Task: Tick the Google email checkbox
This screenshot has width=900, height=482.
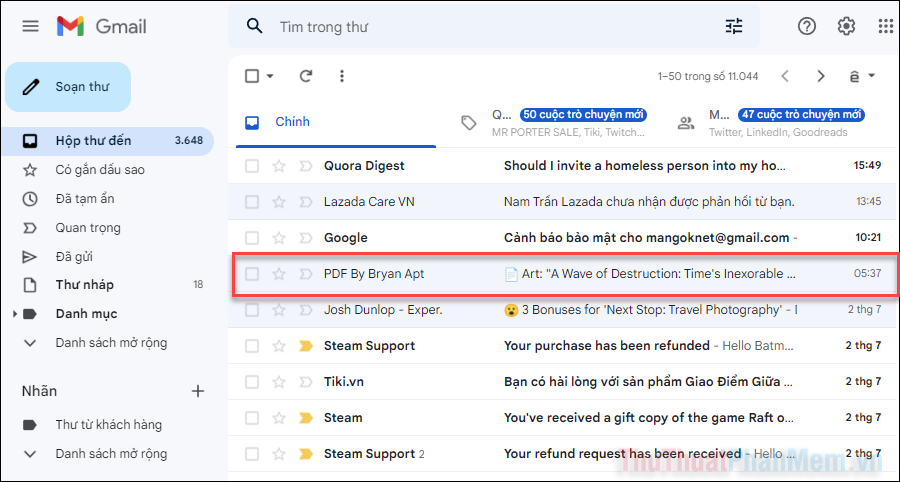Action: click(252, 238)
